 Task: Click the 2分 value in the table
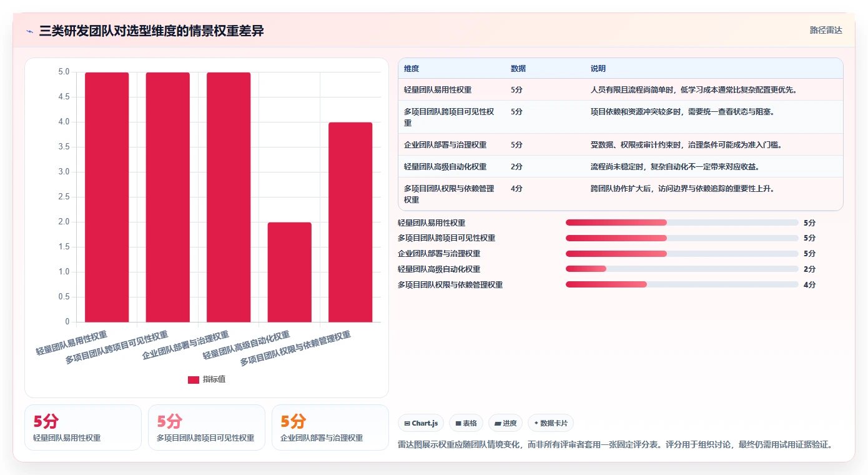click(516, 166)
